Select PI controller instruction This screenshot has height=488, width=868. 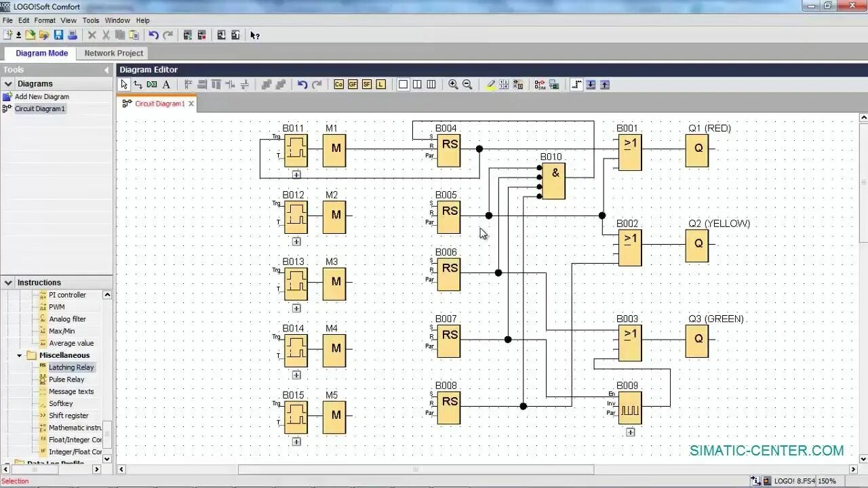[67, 295]
